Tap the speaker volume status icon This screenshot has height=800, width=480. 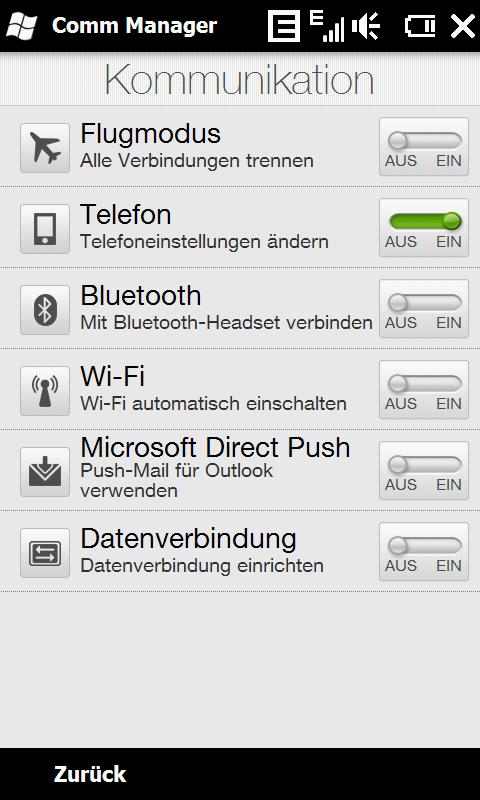point(366,26)
